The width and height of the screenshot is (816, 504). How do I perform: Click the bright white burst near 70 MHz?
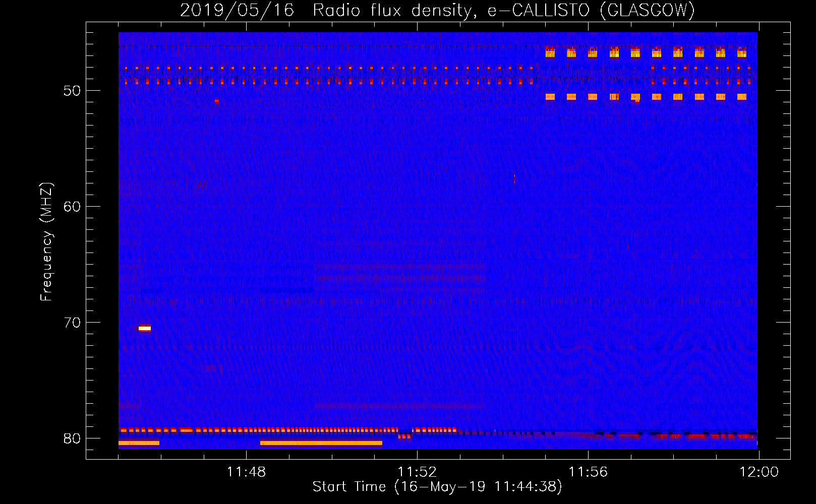coord(145,329)
